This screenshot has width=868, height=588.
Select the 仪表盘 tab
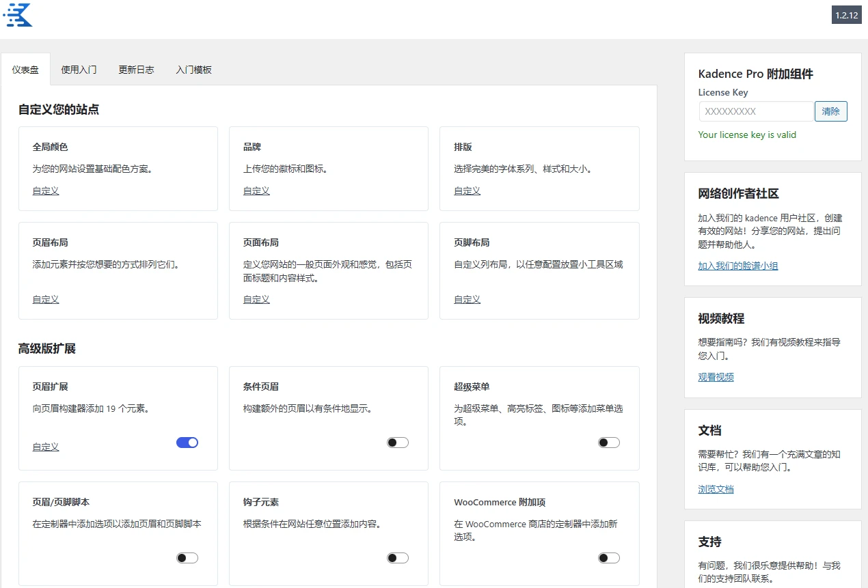pos(25,69)
